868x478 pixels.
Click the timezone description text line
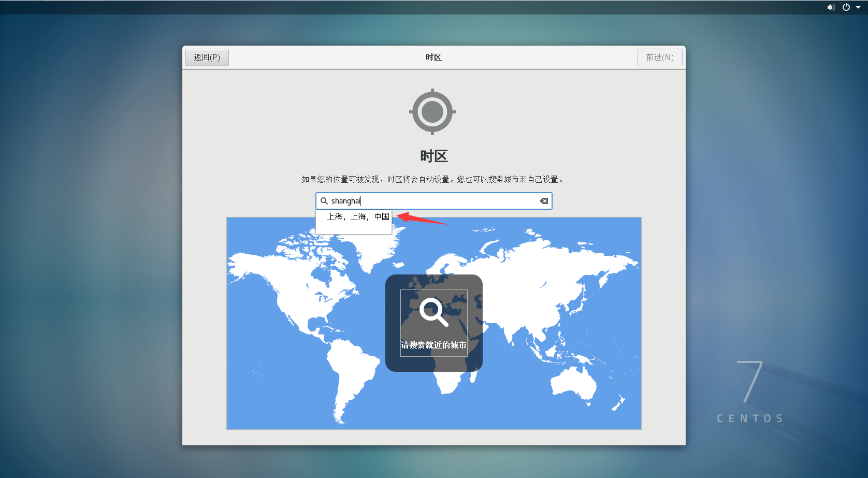[x=433, y=179]
